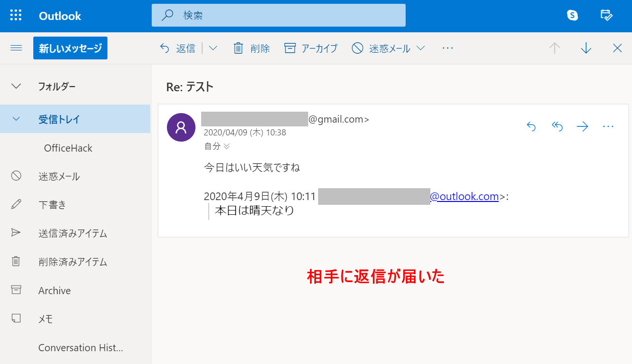Image resolution: width=632 pixels, height=364 pixels.
Task: Expand recipient details next to 自分
Action: point(227,146)
